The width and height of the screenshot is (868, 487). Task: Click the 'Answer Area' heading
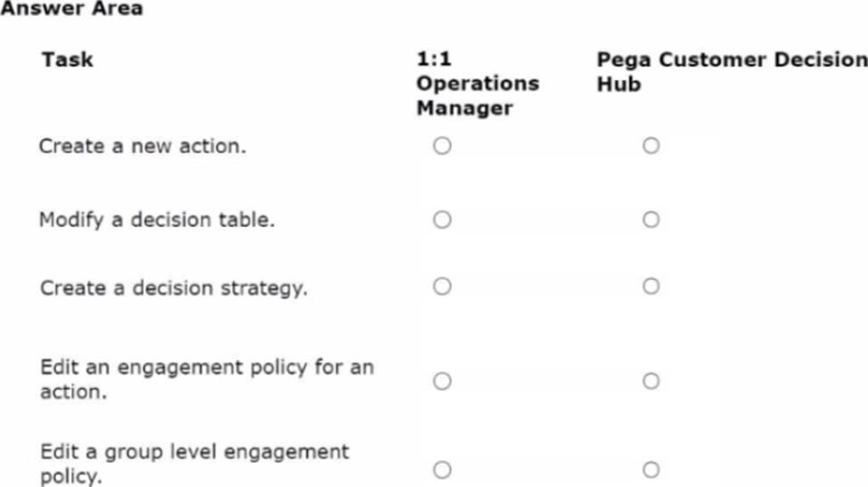71,9
